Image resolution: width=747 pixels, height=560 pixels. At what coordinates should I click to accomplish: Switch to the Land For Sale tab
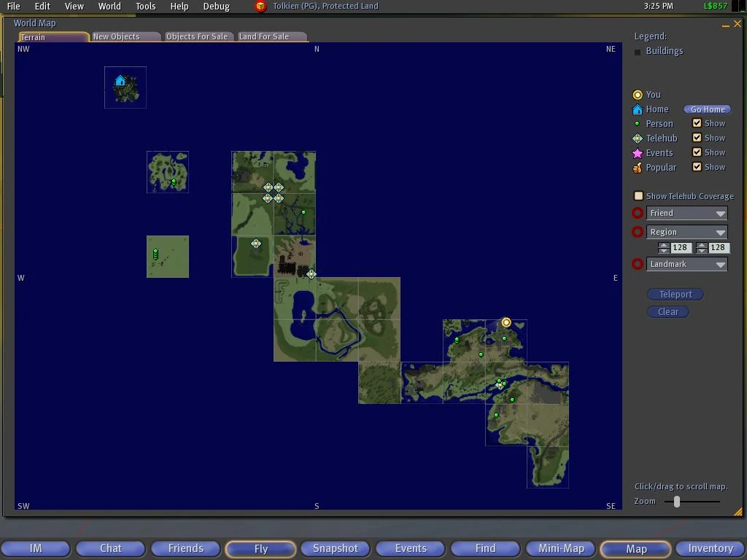coord(271,36)
